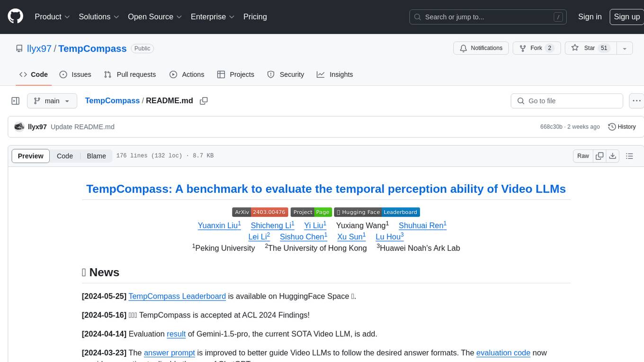This screenshot has height=362, width=644.
Task: Open the llyx97 owner profile
Action: [40, 48]
